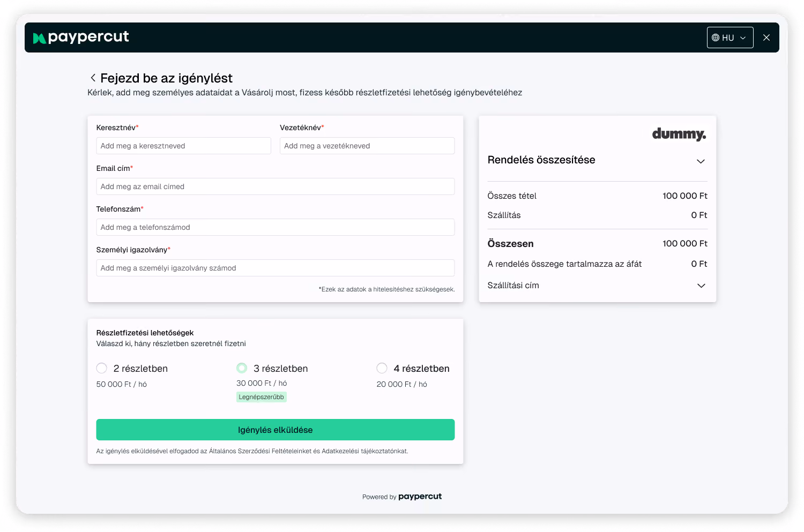Viewport: 804px width, 532px height.
Task: Click the dummy. merchant logo
Action: pyautogui.click(x=679, y=134)
